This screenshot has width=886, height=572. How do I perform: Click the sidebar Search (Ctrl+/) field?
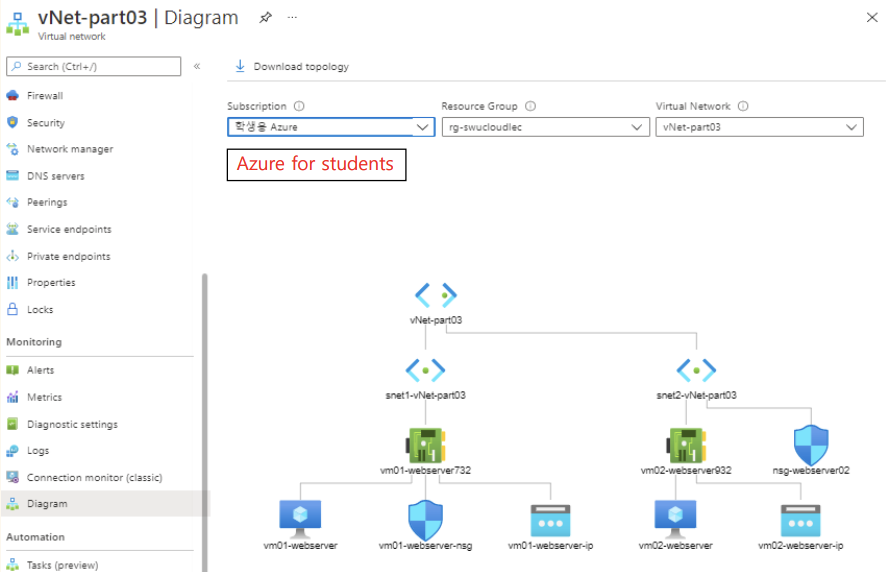94,66
